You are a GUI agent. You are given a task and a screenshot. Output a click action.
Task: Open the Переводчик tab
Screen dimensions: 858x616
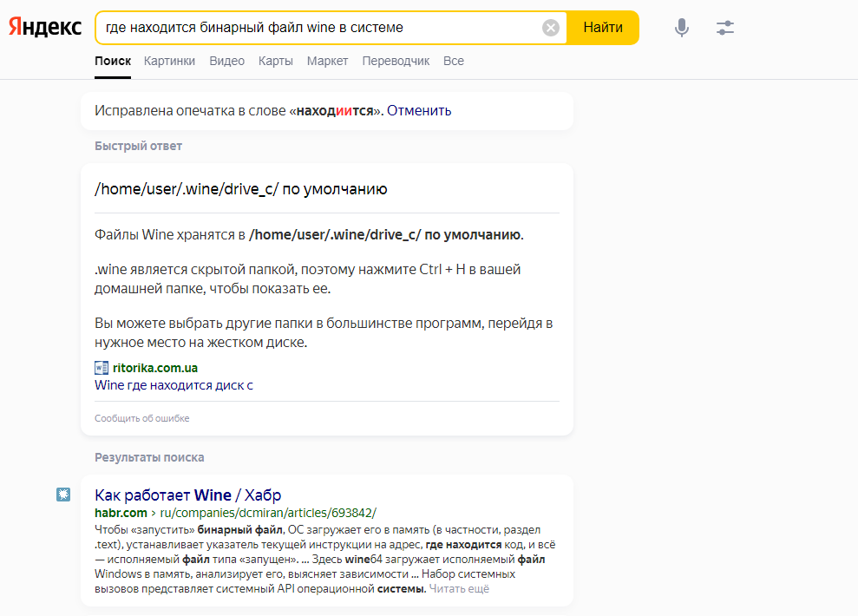click(396, 61)
